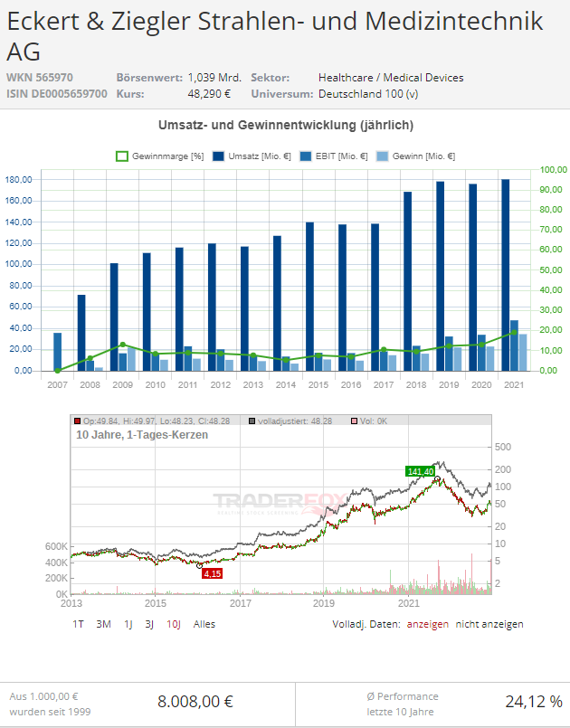Click the grey volladjustiert legend square
The image size is (570, 728).
pyautogui.click(x=252, y=421)
